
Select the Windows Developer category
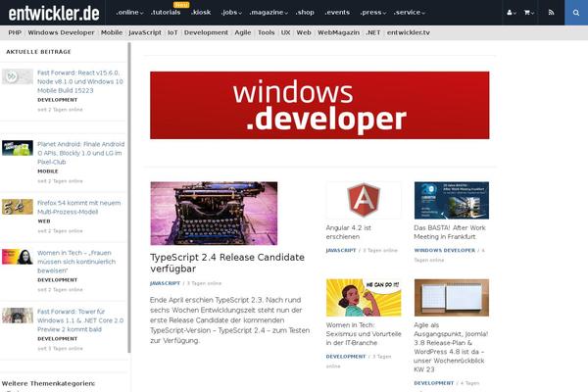tap(61, 32)
